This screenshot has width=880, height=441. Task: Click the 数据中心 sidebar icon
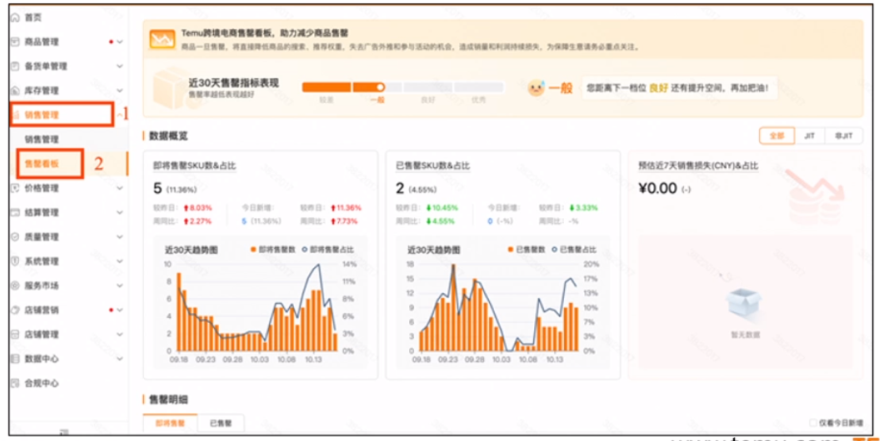tap(15, 359)
